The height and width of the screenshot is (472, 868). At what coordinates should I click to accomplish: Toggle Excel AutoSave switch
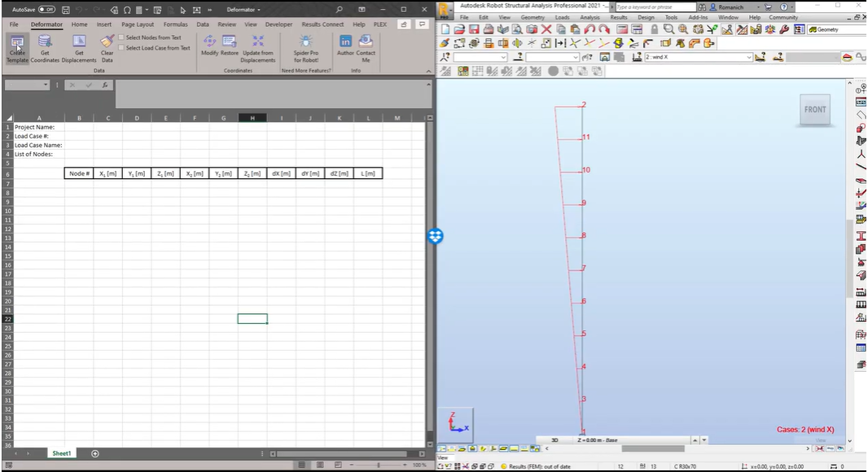pos(46,10)
